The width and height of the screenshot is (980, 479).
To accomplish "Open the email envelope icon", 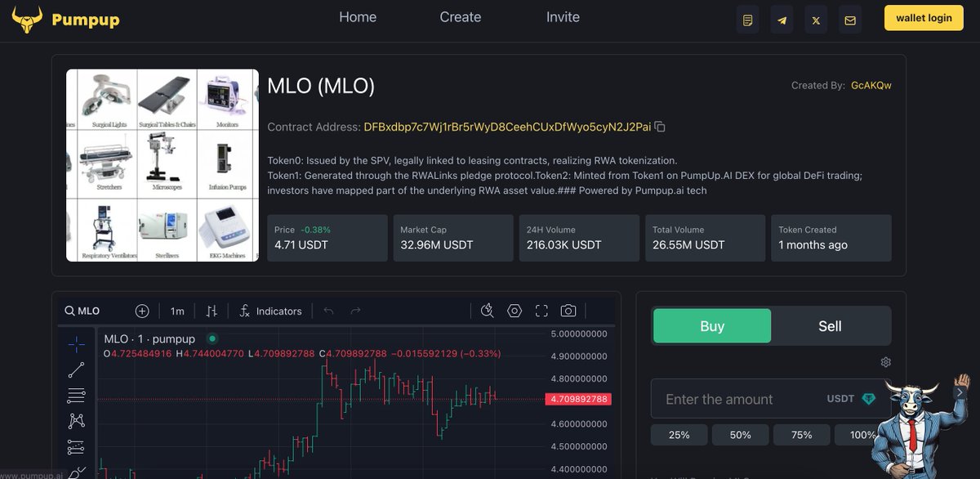I will (850, 20).
